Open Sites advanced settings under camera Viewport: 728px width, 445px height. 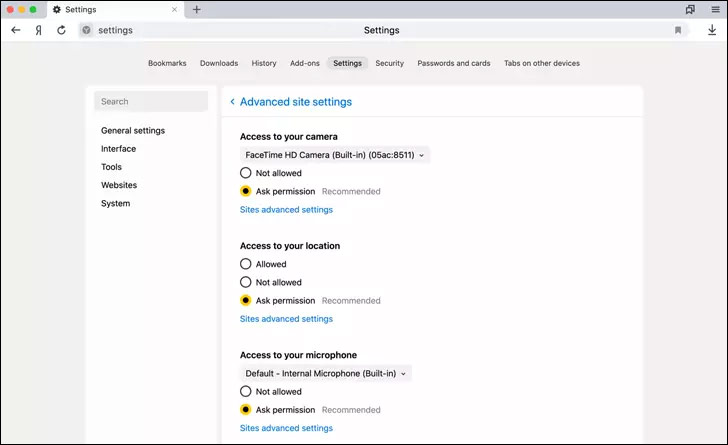[286, 210]
